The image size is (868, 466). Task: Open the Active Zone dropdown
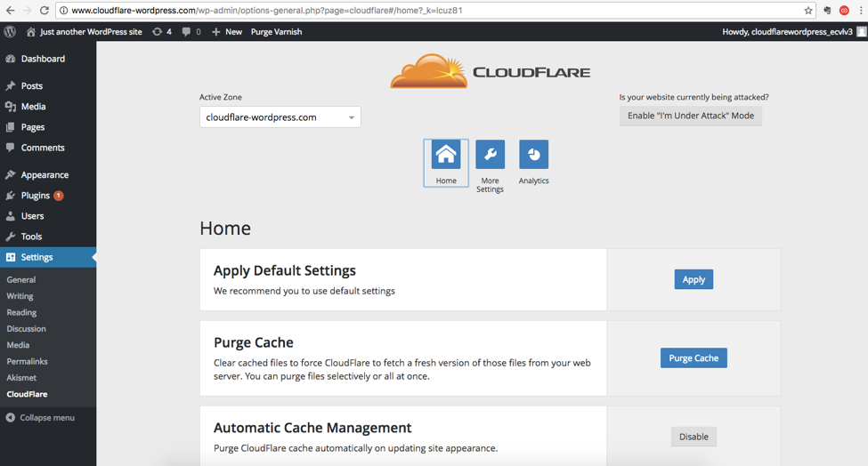(280, 117)
